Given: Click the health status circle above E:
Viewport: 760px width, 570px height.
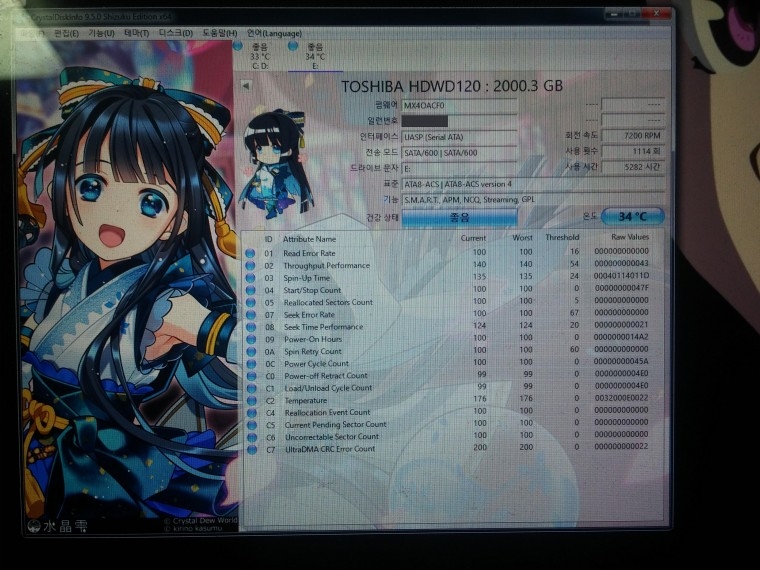Looking at the screenshot, I should pos(293,46).
